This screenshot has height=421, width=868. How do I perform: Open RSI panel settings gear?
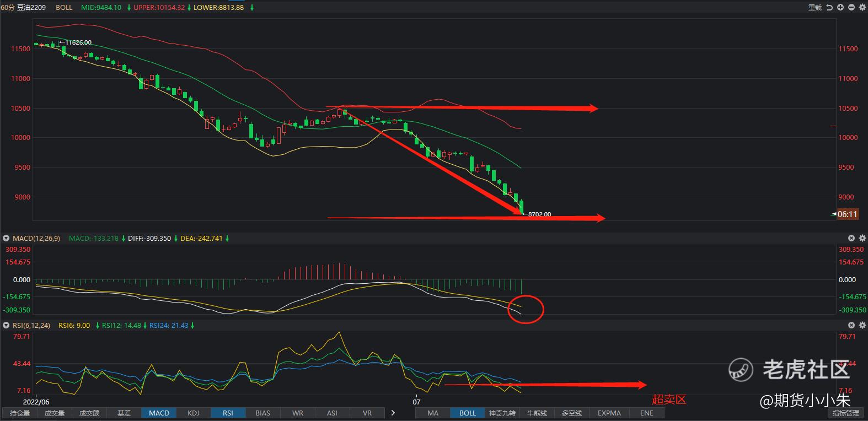click(x=863, y=325)
